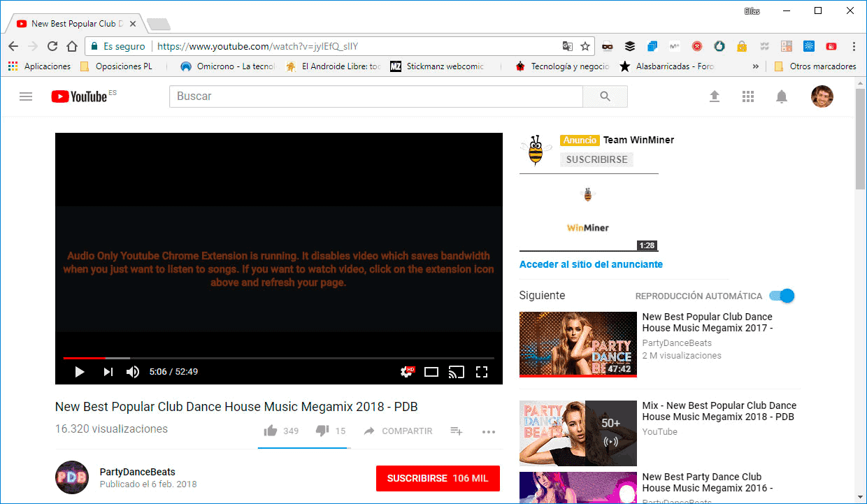Subscribe to Team WinMiner ad channel

tap(596, 159)
